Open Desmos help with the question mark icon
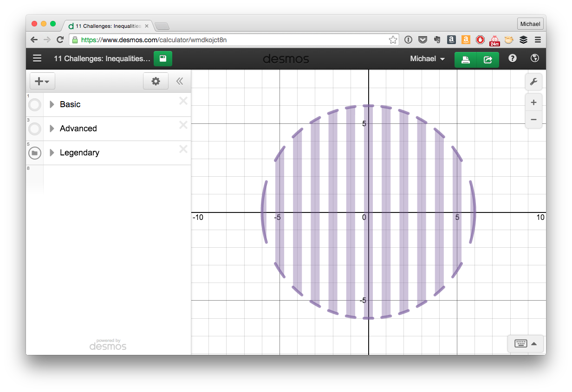This screenshot has height=392, width=572. [x=512, y=58]
